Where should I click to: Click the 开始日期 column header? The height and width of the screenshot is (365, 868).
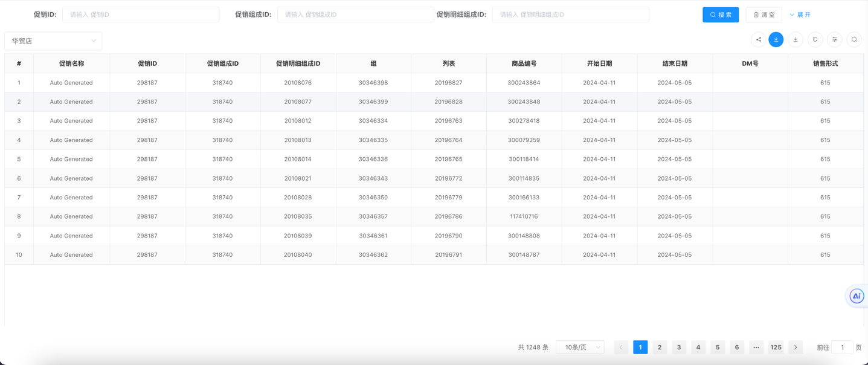[599, 63]
